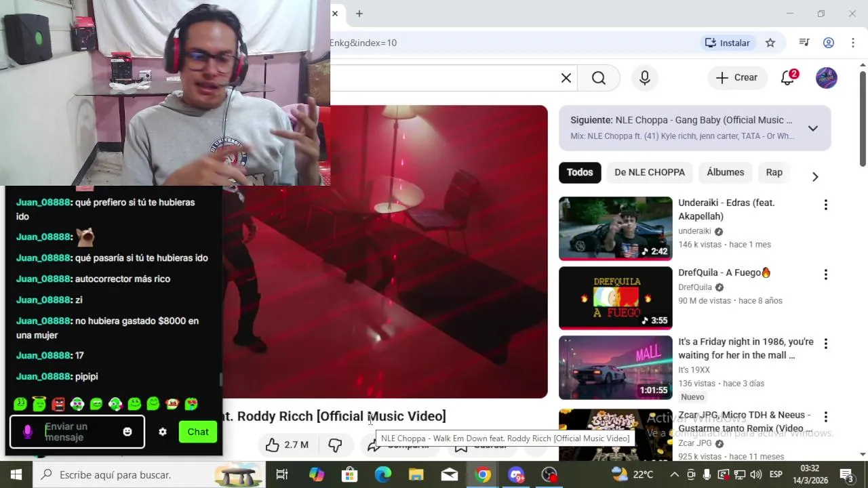Click the page's vertical scrollbar
868x488 pixels.
click(x=863, y=117)
